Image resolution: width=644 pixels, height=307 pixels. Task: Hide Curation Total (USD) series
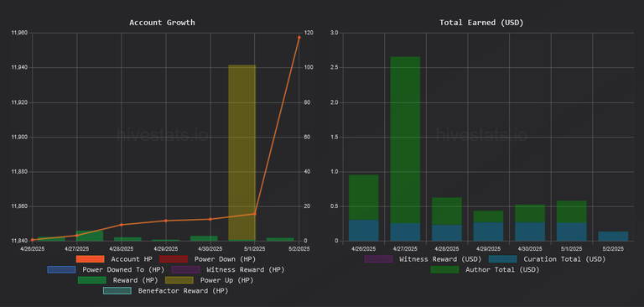[503, 259]
